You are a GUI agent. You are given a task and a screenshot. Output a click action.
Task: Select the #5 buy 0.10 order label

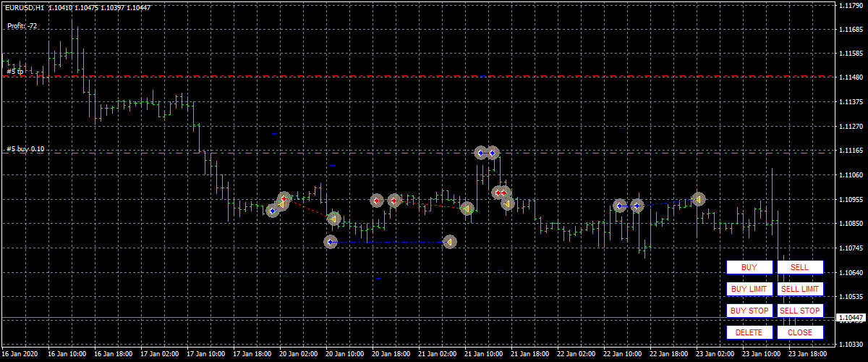25,149
